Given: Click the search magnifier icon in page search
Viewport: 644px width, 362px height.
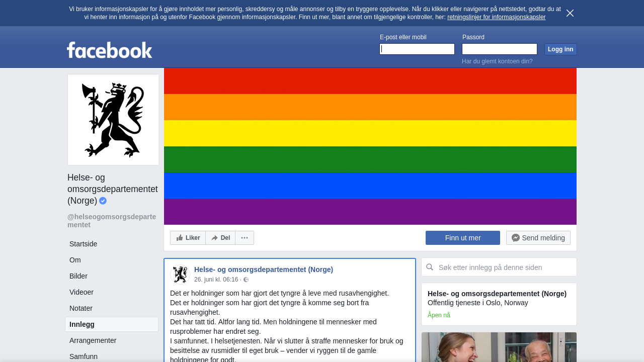Looking at the screenshot, I should pos(430,267).
